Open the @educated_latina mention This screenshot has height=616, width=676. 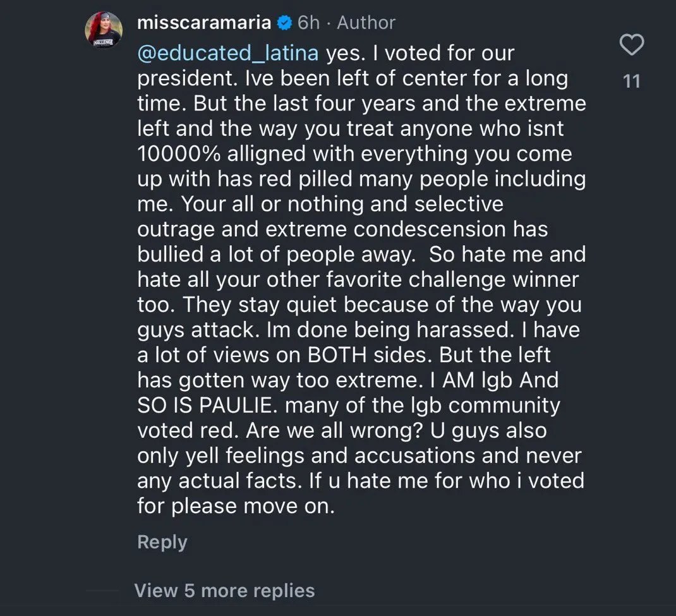coord(228,53)
